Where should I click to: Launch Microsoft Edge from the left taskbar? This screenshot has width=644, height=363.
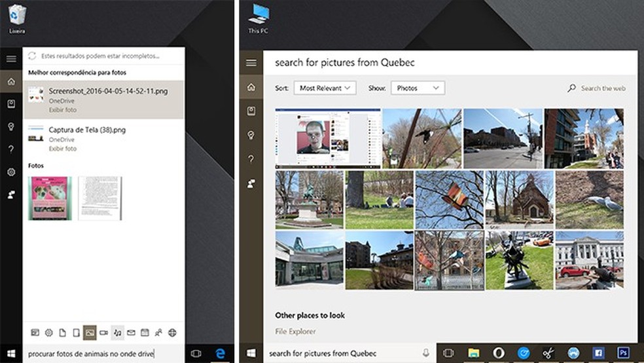click(220, 354)
